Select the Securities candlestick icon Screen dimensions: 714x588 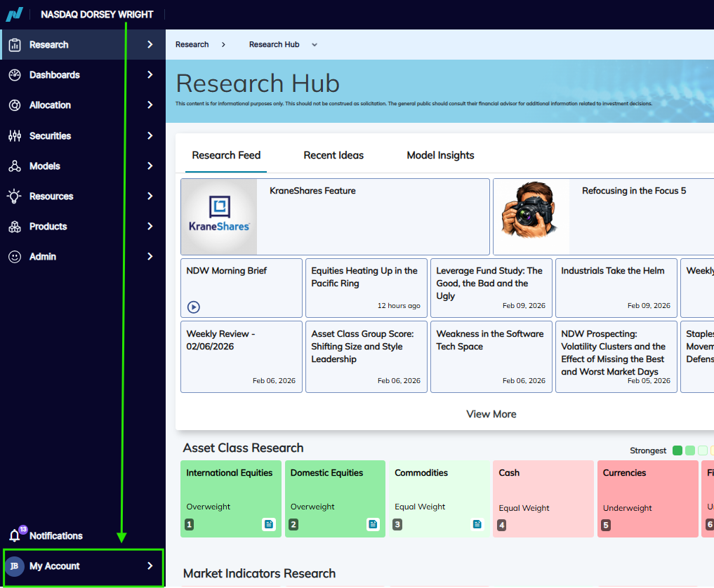15,135
